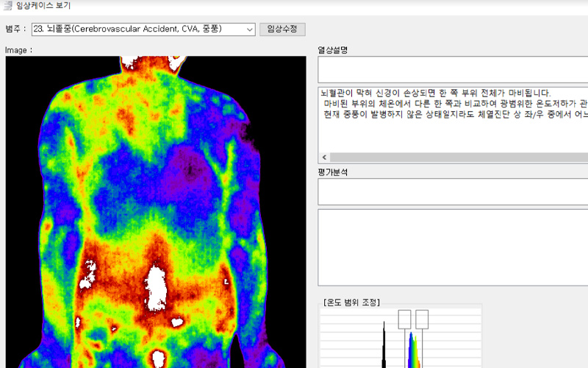Click inside the 평가분석 title input field
Image resolution: width=588 pixels, height=368 pixels.
453,192
